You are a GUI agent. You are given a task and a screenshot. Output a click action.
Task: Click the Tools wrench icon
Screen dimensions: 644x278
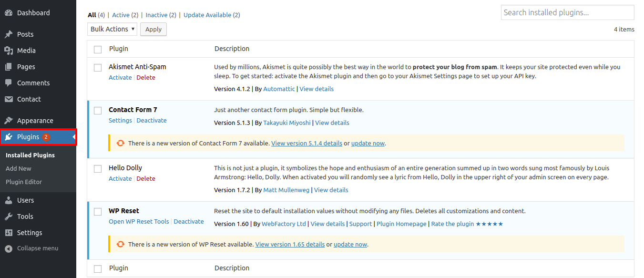pyautogui.click(x=9, y=216)
